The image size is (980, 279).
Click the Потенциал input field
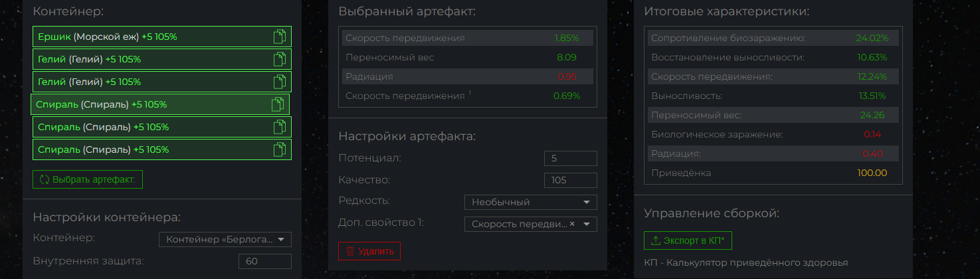click(x=570, y=159)
